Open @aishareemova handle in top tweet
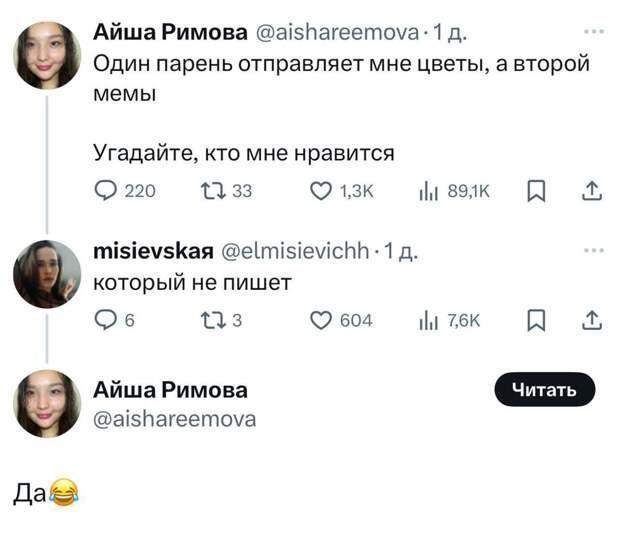 pyautogui.click(x=340, y=34)
